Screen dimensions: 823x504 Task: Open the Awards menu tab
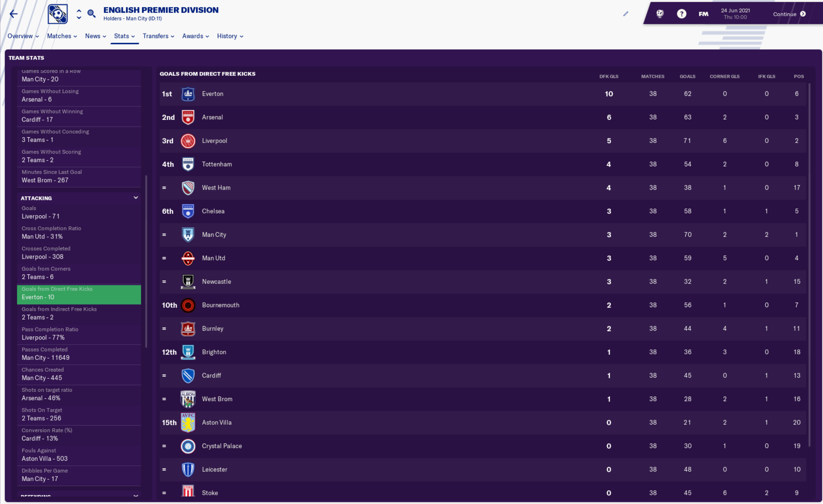click(x=195, y=36)
